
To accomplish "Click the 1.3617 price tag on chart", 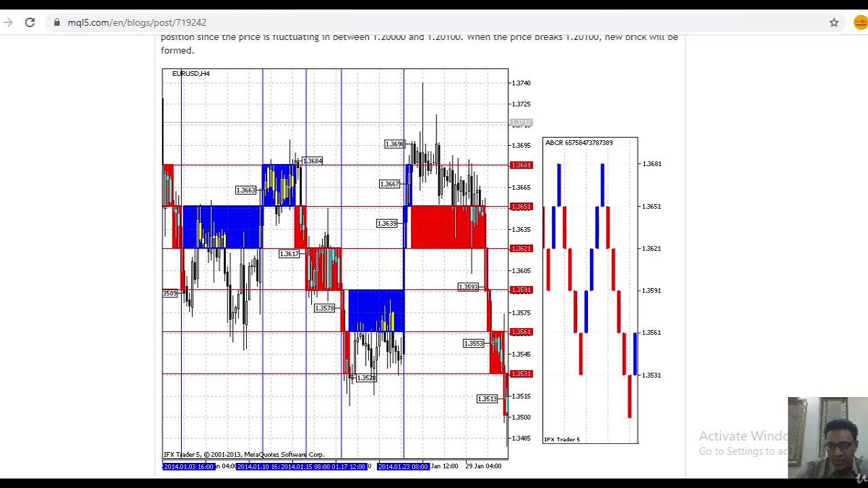I will tap(289, 253).
